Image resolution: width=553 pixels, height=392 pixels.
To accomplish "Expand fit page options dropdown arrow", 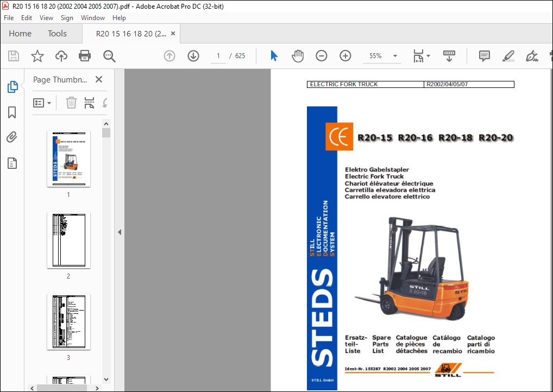I will click(x=428, y=56).
